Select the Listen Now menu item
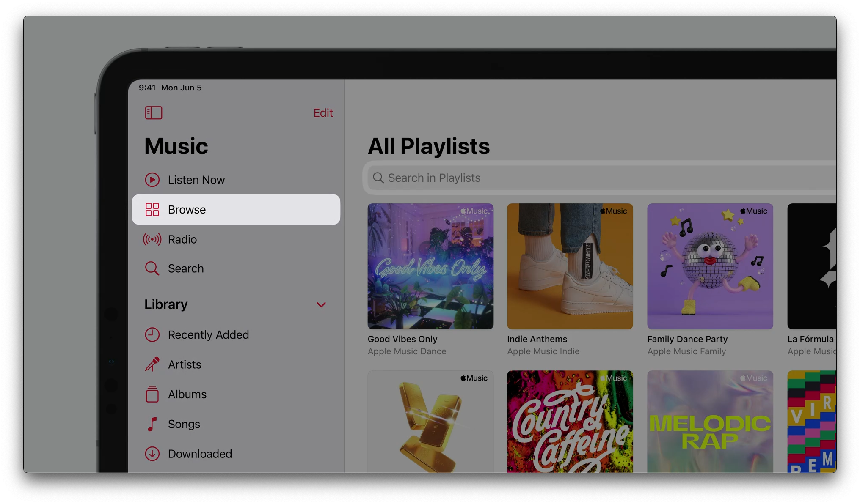Image resolution: width=860 pixels, height=504 pixels. pyautogui.click(x=196, y=180)
